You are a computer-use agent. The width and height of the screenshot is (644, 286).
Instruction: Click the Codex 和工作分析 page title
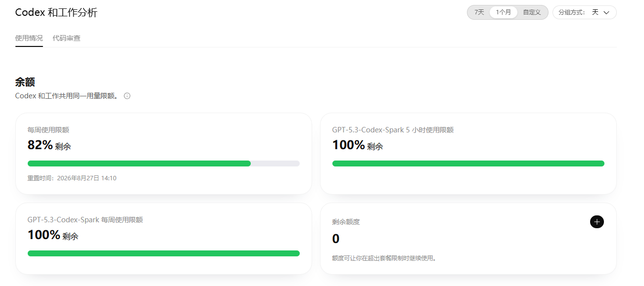(x=56, y=13)
